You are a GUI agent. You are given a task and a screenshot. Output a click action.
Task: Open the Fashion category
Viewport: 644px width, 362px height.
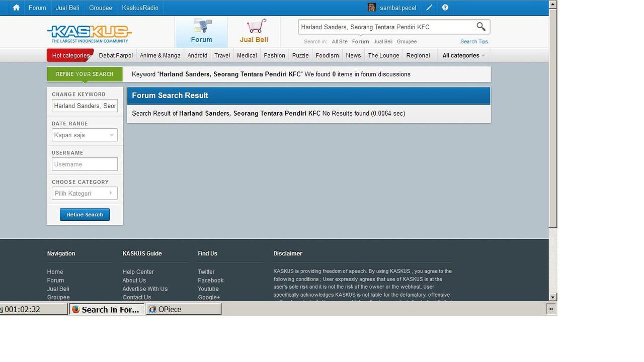(274, 55)
